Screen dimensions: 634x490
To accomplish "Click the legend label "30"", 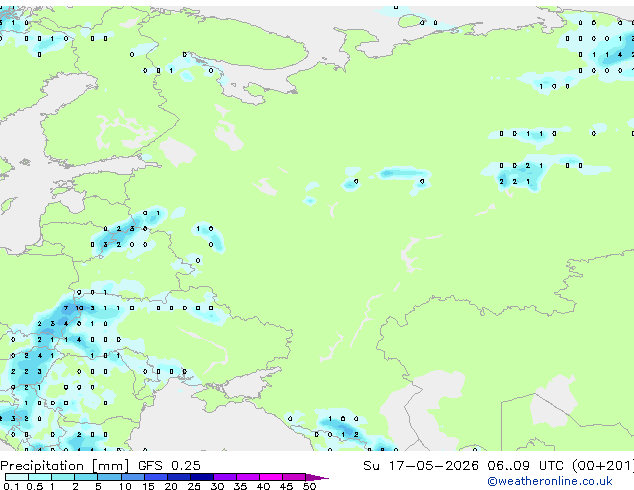I will [217, 486].
